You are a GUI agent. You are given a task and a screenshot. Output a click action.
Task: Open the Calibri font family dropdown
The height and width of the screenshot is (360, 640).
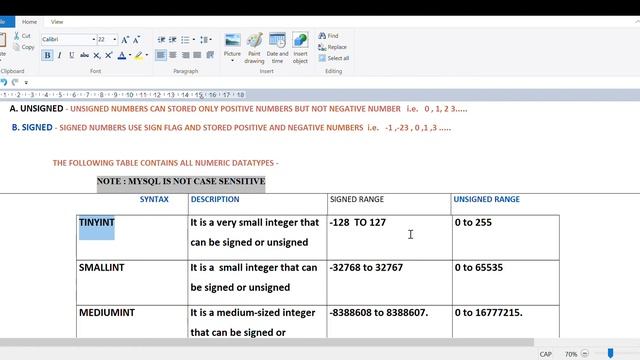point(93,40)
